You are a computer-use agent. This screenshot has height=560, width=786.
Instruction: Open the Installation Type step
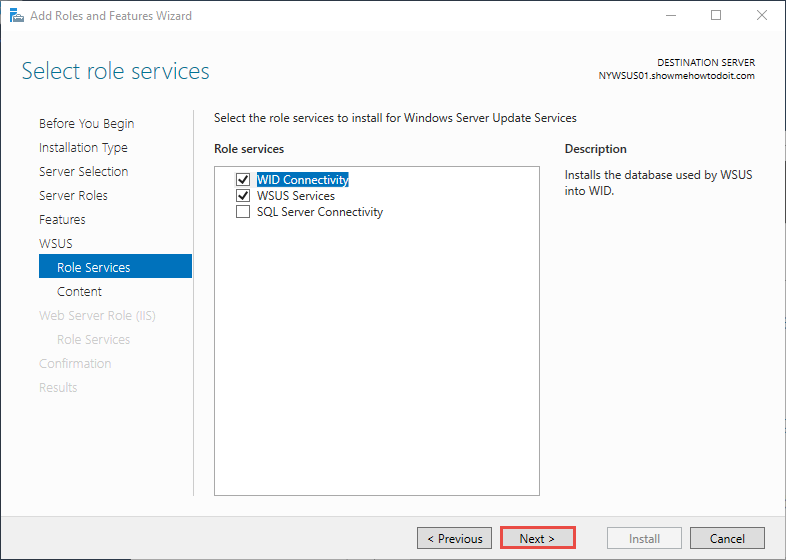coord(83,147)
